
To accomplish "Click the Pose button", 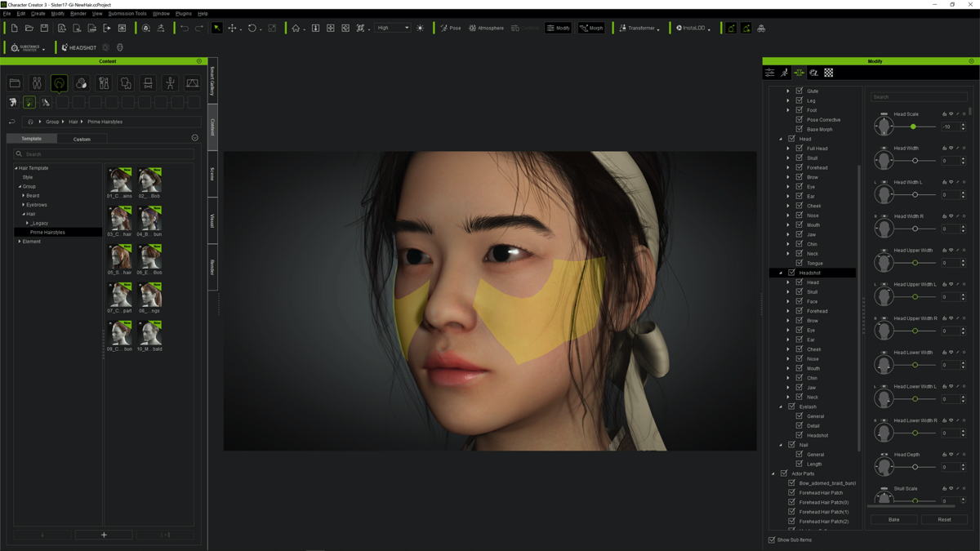I will 450,28.
